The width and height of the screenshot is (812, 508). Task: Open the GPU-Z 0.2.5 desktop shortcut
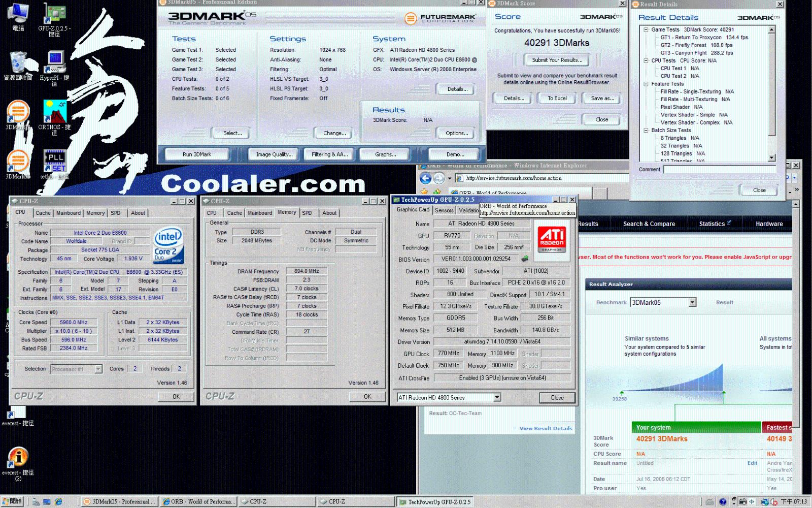54,19
